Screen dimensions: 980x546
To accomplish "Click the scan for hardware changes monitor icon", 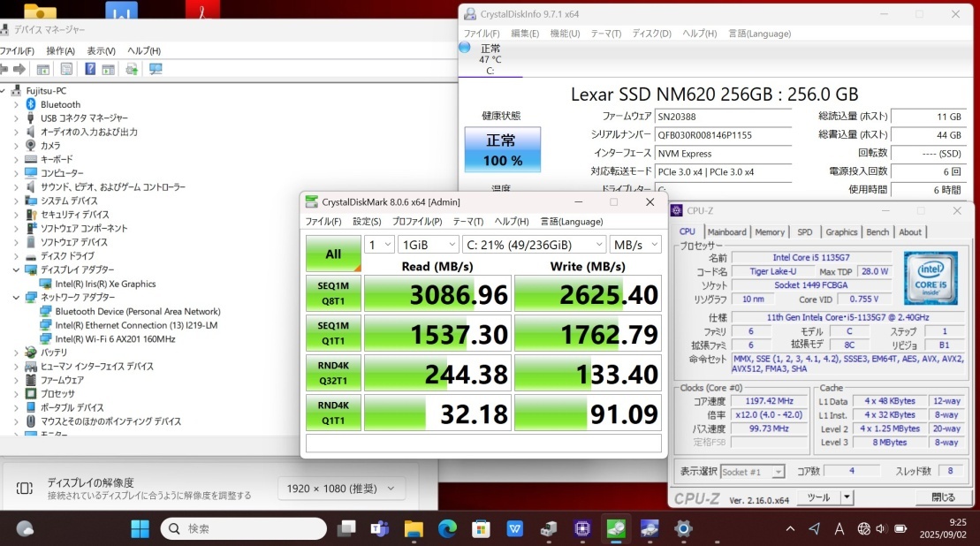I will coord(156,69).
